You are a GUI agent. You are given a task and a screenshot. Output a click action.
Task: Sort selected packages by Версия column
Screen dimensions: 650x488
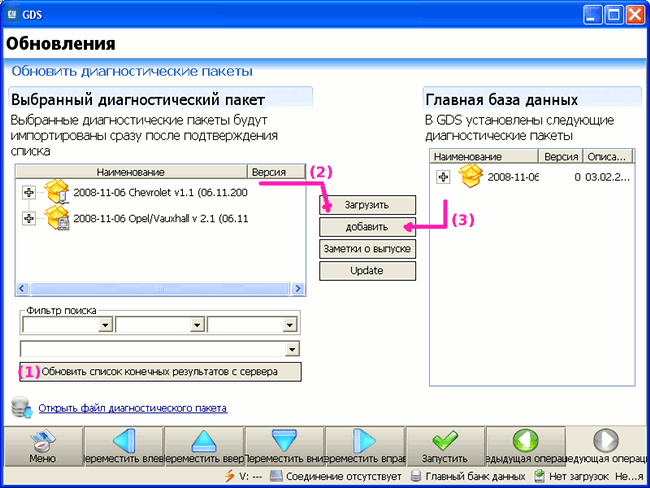click(276, 172)
